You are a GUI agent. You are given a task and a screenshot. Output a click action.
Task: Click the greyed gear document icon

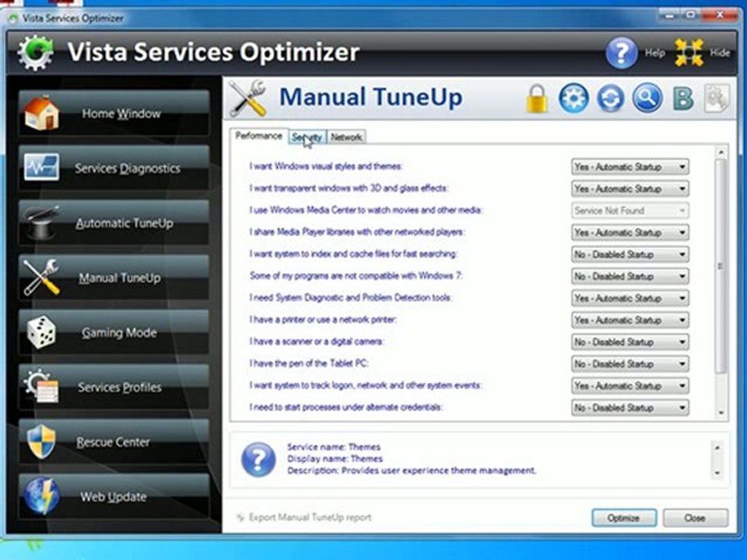pos(717,98)
